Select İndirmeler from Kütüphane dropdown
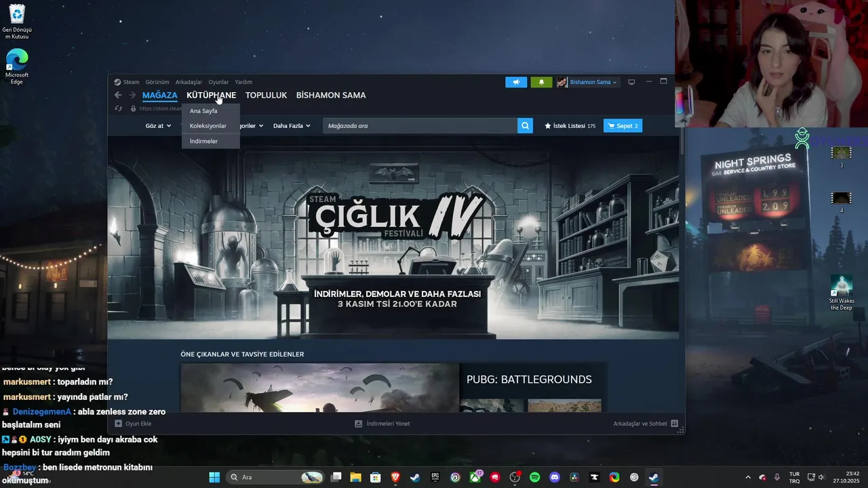The image size is (868, 488). [x=210, y=141]
